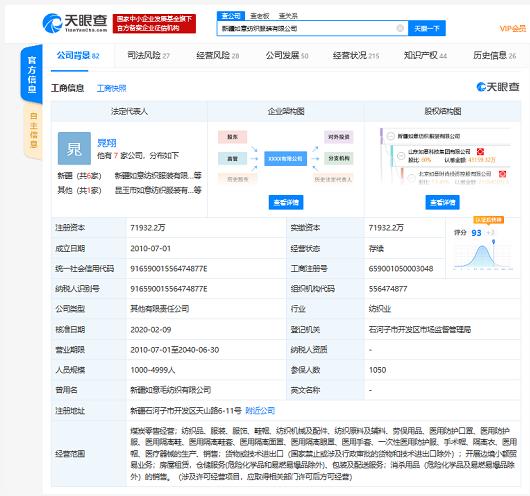Viewport: 530px width, 496px height.
Task: Focus the company name search field
Action: (307, 28)
